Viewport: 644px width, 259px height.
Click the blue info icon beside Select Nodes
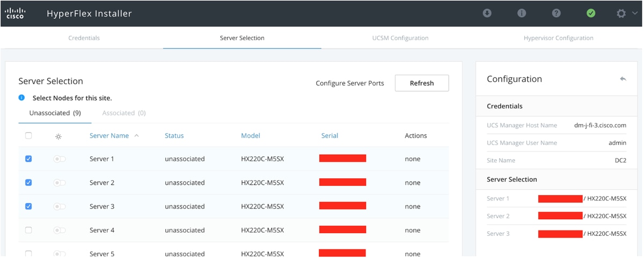coord(22,98)
